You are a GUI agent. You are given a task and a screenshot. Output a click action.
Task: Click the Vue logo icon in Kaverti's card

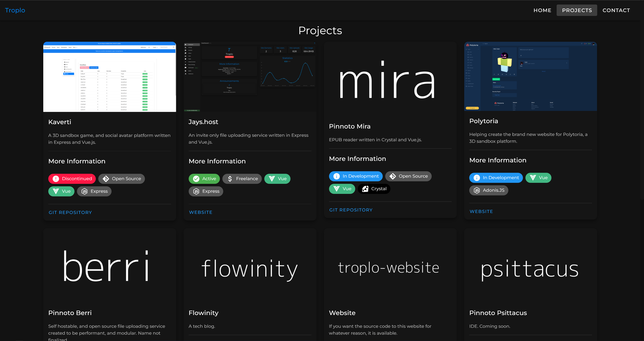click(x=56, y=191)
